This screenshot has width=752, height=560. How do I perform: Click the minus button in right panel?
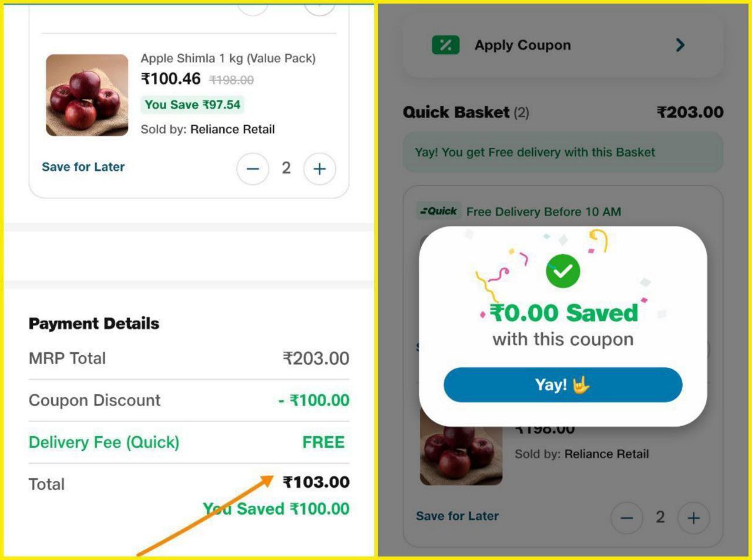pyautogui.click(x=627, y=518)
